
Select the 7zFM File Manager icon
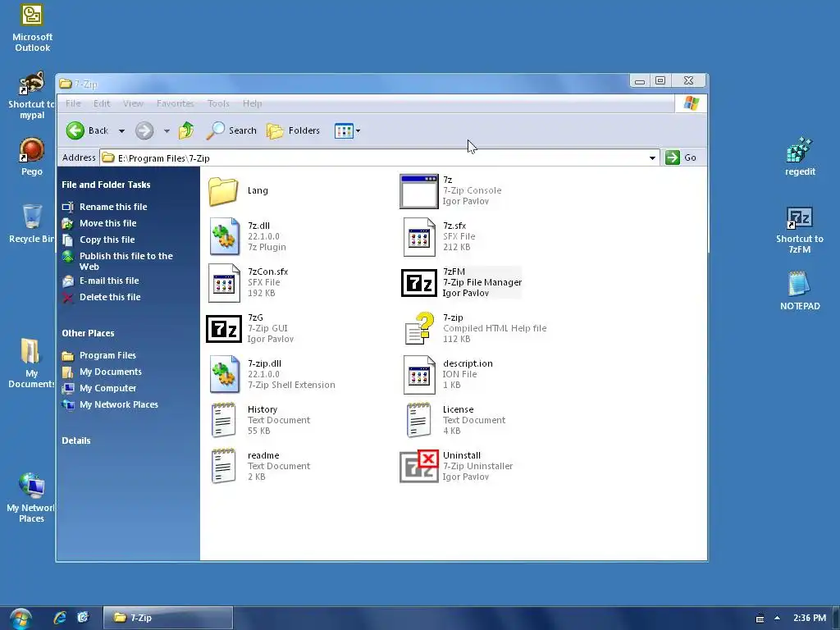(419, 283)
